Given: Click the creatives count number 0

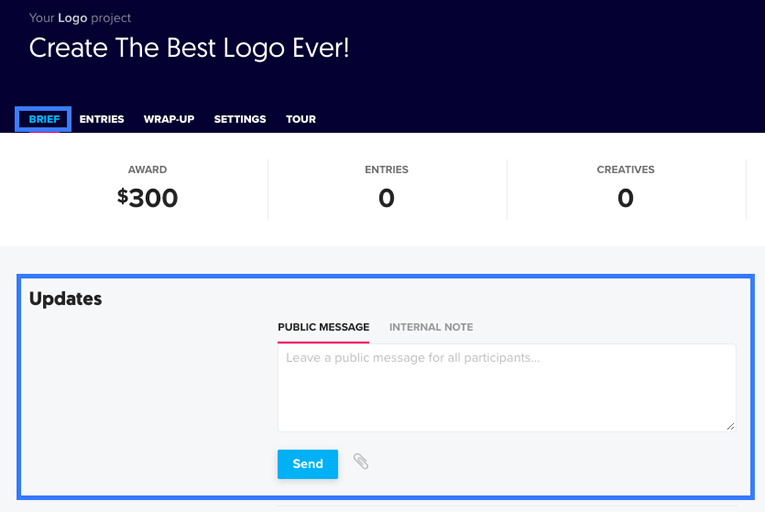Looking at the screenshot, I should (x=625, y=198).
